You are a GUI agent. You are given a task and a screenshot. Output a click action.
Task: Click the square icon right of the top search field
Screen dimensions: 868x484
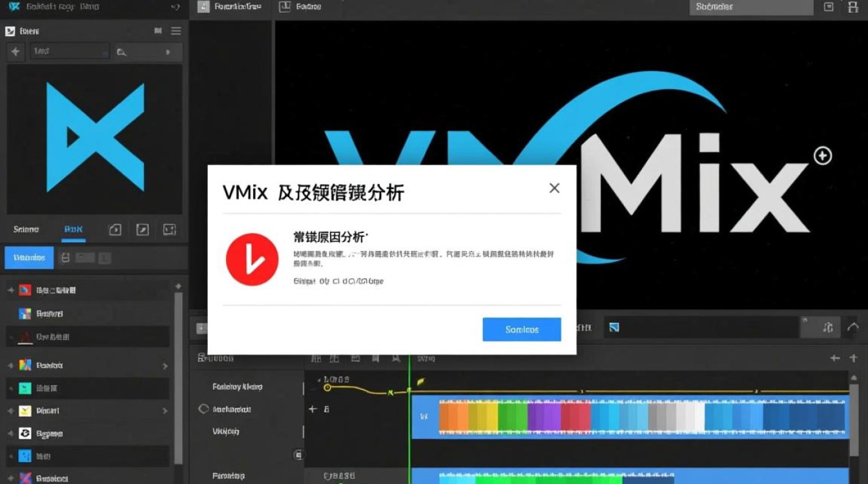(829, 6)
